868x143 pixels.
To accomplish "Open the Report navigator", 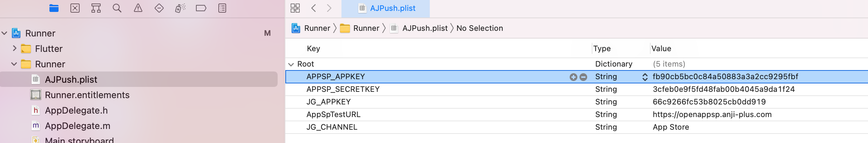I will click(222, 8).
